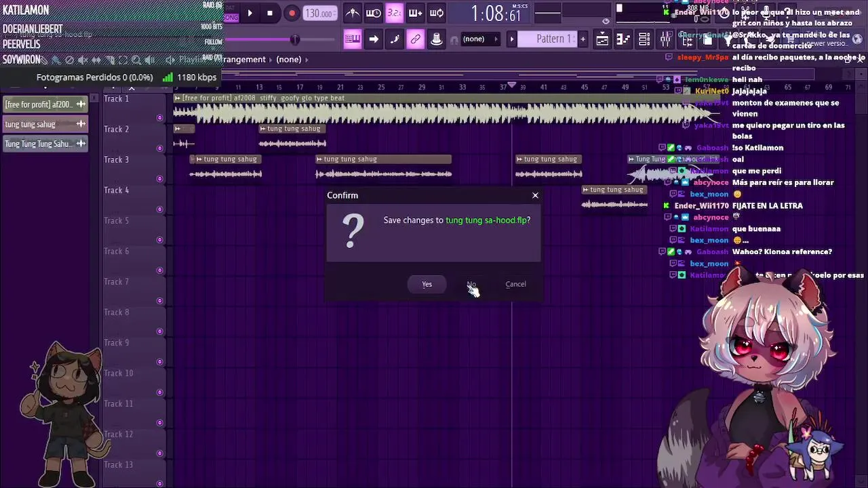
Task: Click the (none) breadcrumb in playlist title
Action: coord(288,60)
